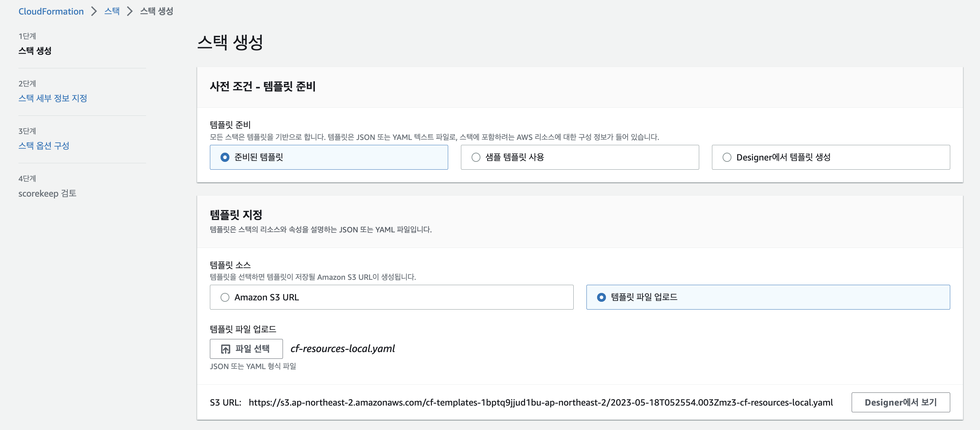The height and width of the screenshot is (430, 980).
Task: Choose the 샘플 템플릿 사용 radio option
Action: (x=580, y=157)
